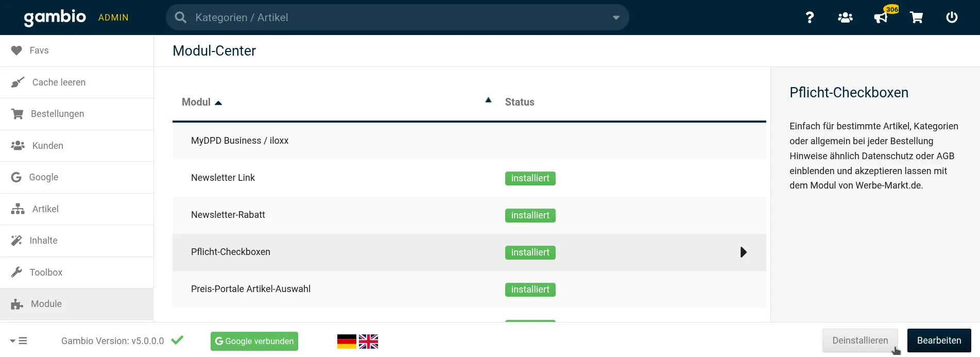980x357 pixels.
Task: Sort list by Status column arrow
Action: pos(488,100)
